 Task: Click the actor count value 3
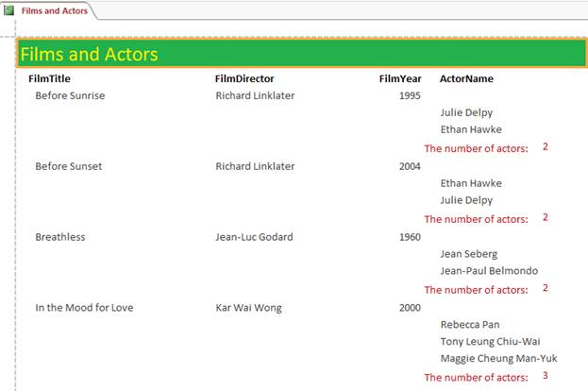546,376
